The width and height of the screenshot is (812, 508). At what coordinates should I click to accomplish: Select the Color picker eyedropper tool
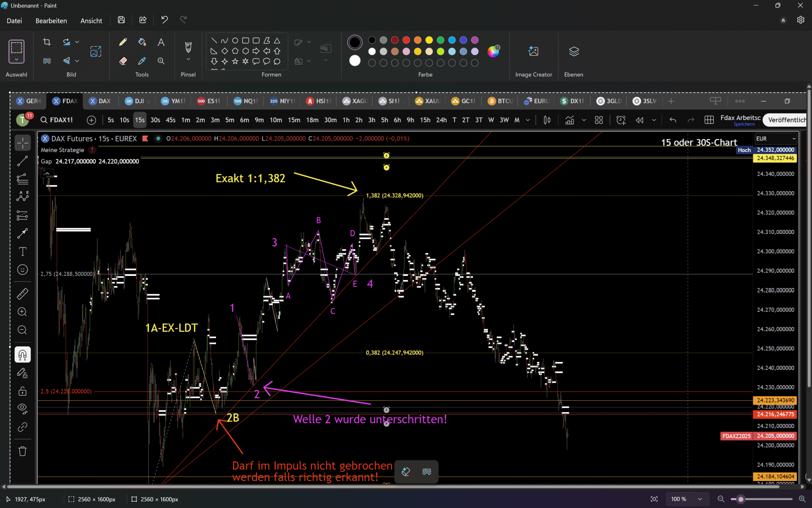(x=142, y=61)
